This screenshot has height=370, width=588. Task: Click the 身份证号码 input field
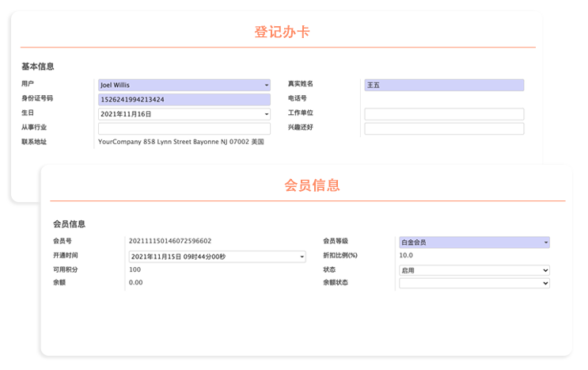point(184,100)
